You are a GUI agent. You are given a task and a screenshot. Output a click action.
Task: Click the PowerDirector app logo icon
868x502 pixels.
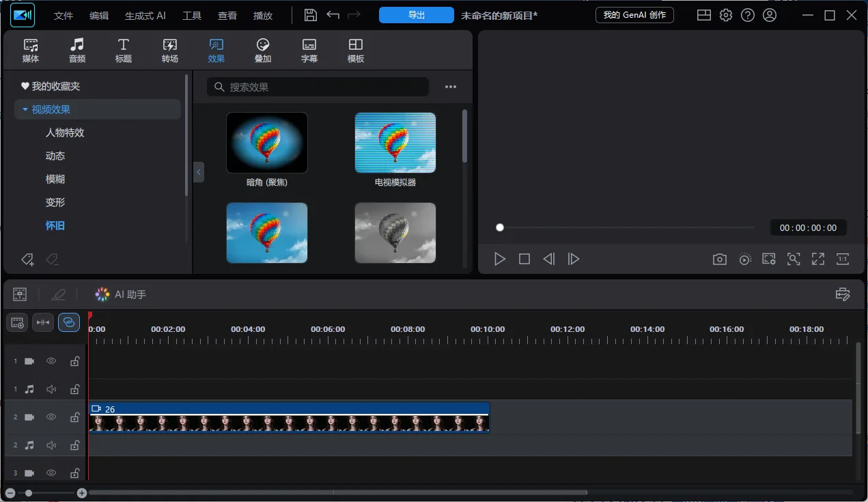[23, 15]
